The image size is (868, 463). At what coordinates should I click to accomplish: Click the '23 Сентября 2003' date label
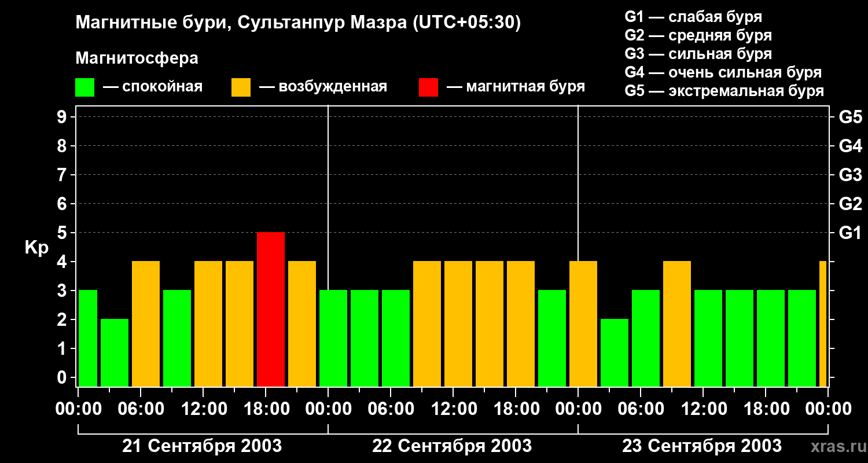[702, 446]
